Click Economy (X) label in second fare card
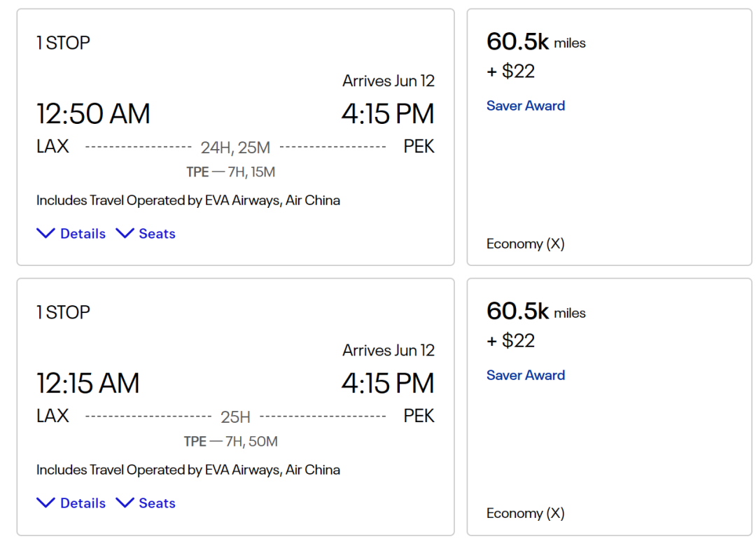 [x=525, y=513]
